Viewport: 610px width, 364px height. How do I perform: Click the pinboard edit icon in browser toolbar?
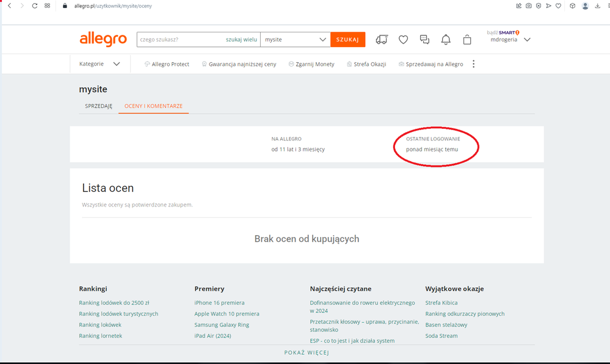coord(518,6)
